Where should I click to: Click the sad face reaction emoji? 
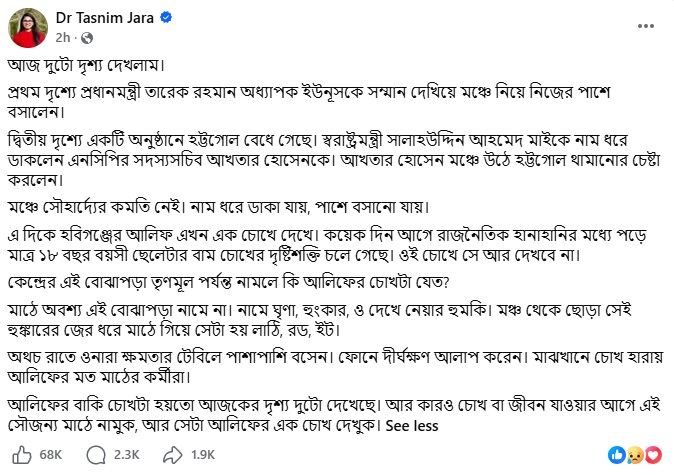pos(635,455)
